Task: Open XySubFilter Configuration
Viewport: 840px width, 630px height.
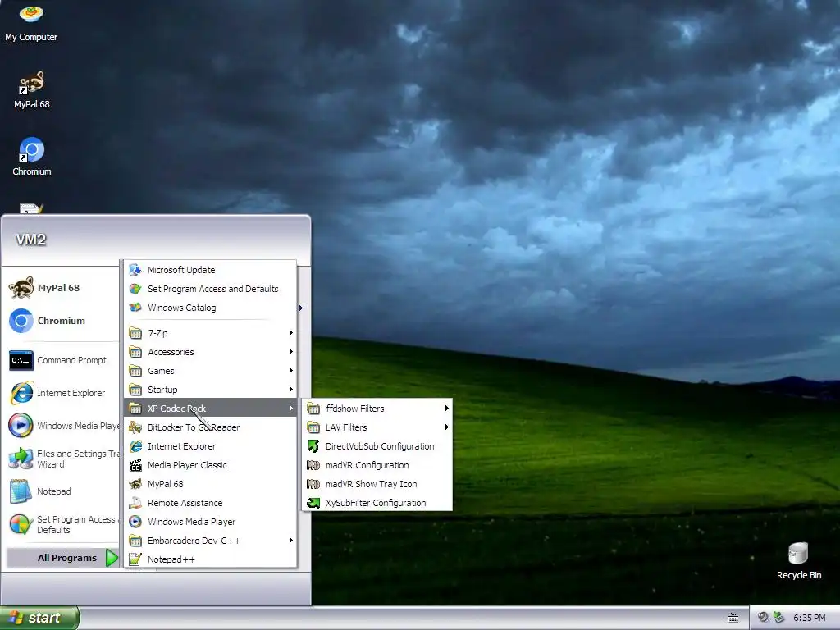Action: pyautogui.click(x=377, y=503)
